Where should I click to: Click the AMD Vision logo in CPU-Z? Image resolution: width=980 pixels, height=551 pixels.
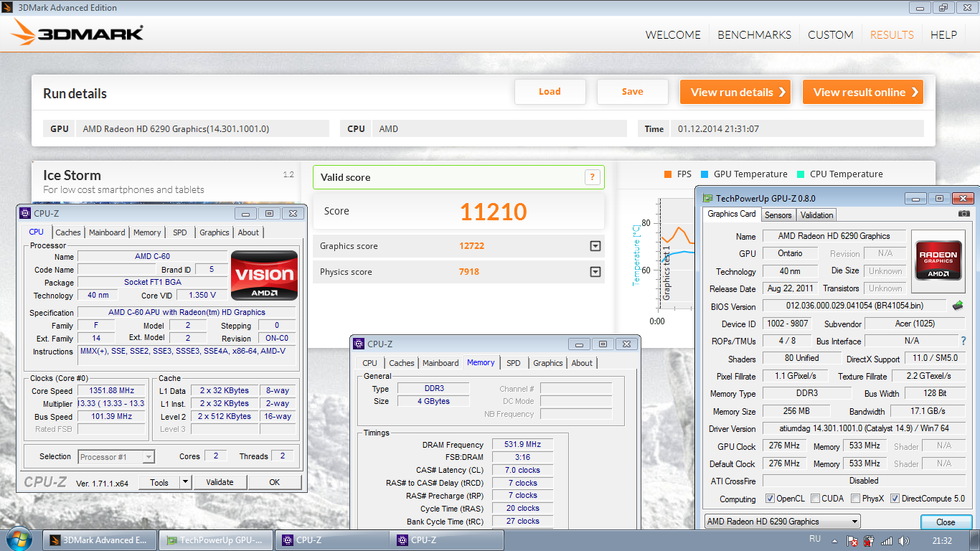click(264, 275)
